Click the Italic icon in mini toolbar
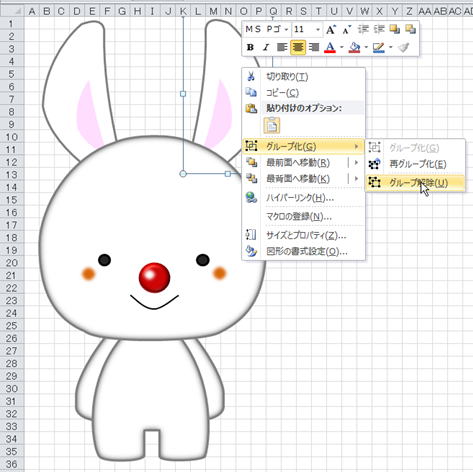Screen dimensions: 473x472 pyautogui.click(x=266, y=48)
